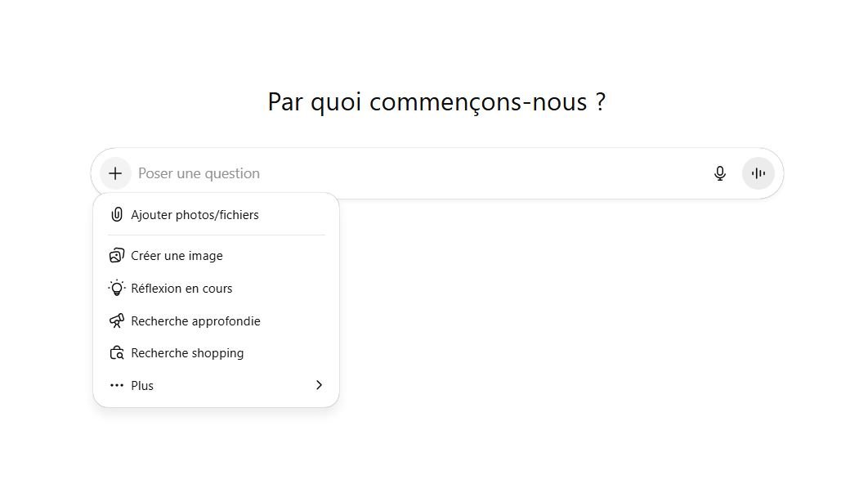Turn on Recherche shopping mode
The image size is (868, 493).
point(187,352)
